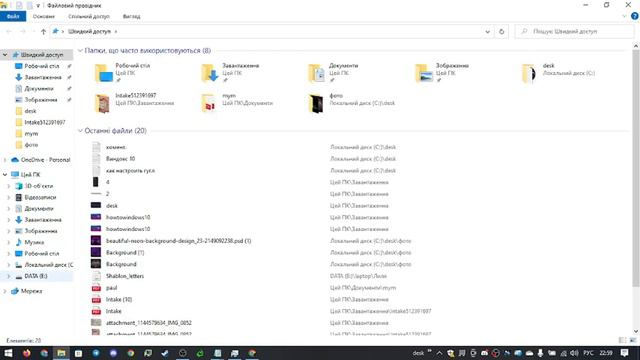Image resolution: width=640 pixels, height=360 pixels.
Task: Open the Help question mark icon
Action: point(635,16)
